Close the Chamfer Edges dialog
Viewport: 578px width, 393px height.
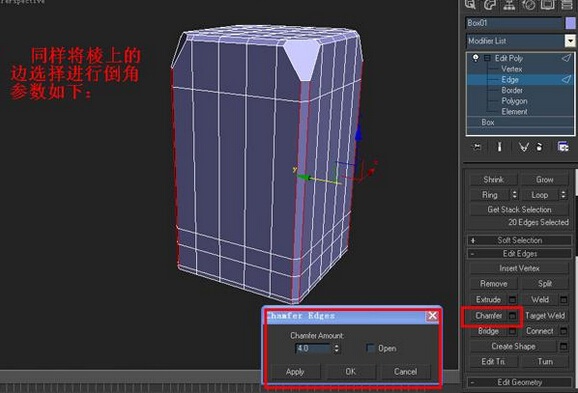(x=432, y=316)
